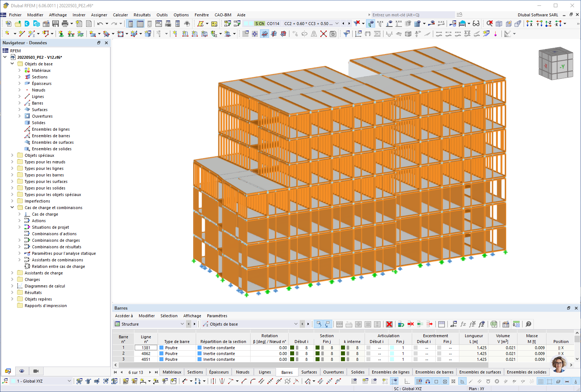Click the Sélection menu in the Barres panel
This screenshot has width=581, height=392.
point(169,315)
